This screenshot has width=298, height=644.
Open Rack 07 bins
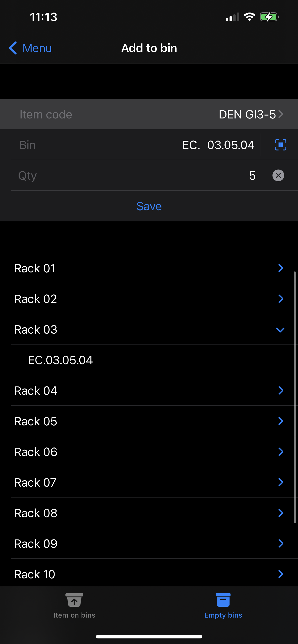(x=281, y=482)
